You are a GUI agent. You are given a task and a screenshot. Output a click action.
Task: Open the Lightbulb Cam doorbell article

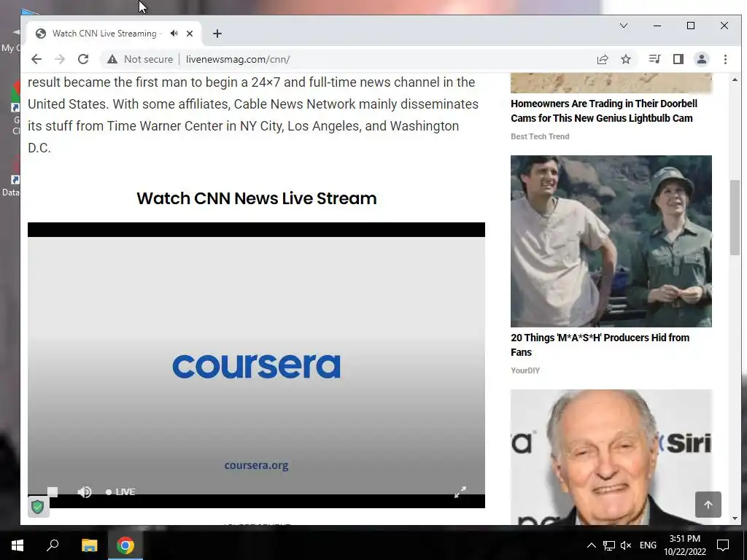pos(603,111)
